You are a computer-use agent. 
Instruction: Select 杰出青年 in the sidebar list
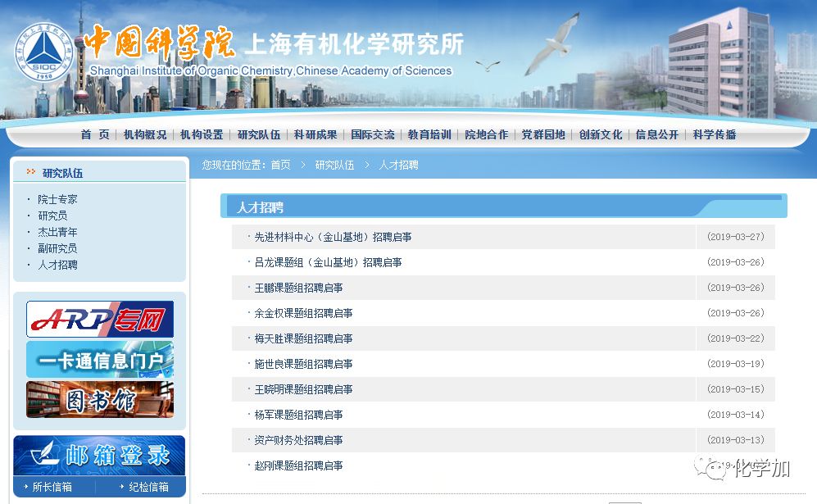coord(57,232)
